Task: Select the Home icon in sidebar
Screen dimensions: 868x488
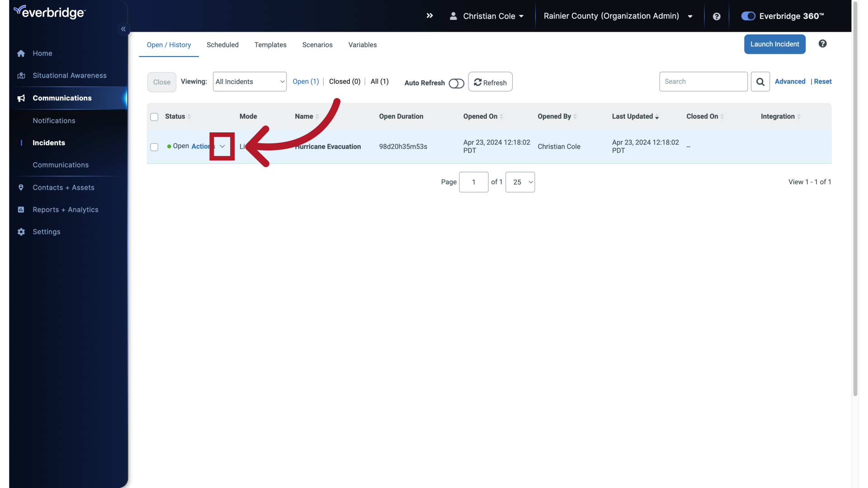Action: click(21, 53)
